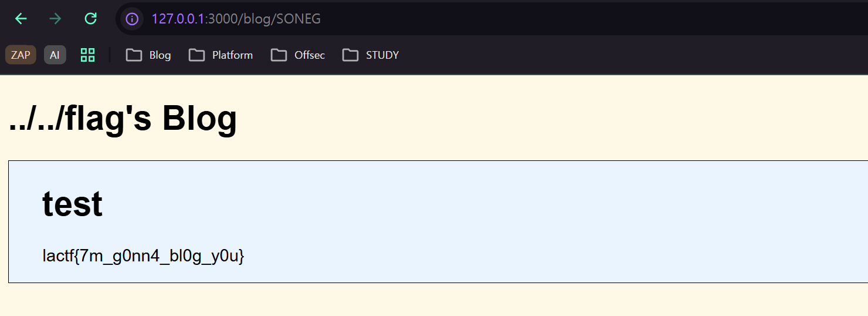Open the AI bookmark
Screen dimensions: 868x316
coord(55,55)
